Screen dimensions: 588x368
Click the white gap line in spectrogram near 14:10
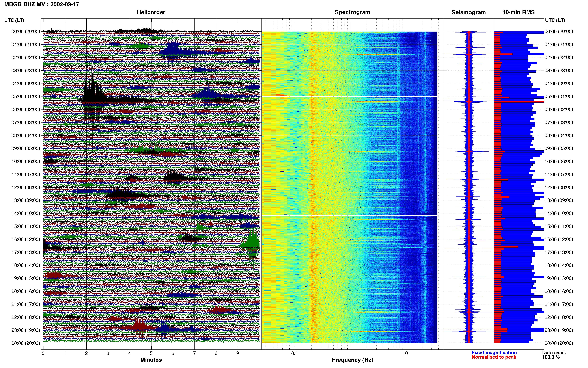[x=349, y=215]
